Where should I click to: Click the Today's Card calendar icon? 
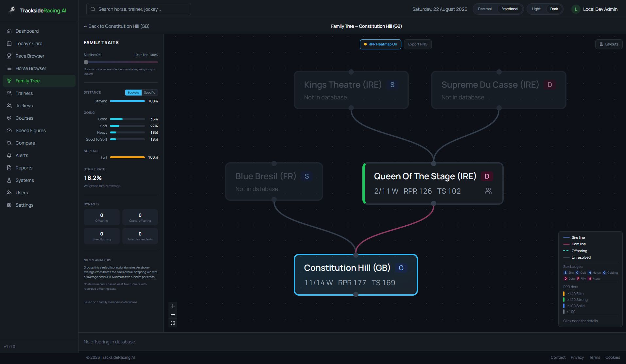pyautogui.click(x=9, y=43)
